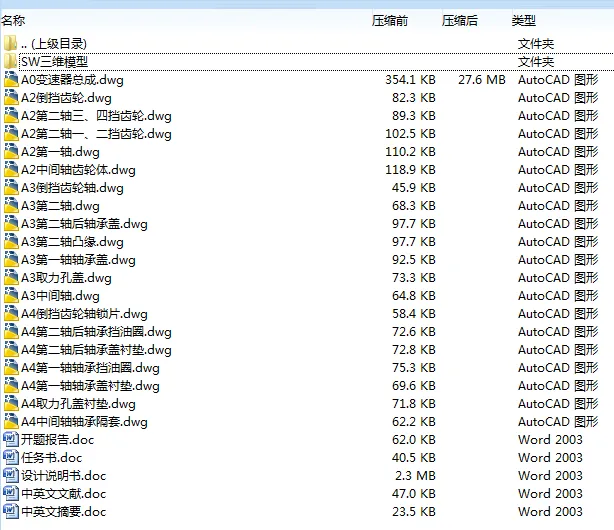Click the 中英文文献.doc Word icon
The height and width of the screenshot is (530, 614).
[11, 494]
